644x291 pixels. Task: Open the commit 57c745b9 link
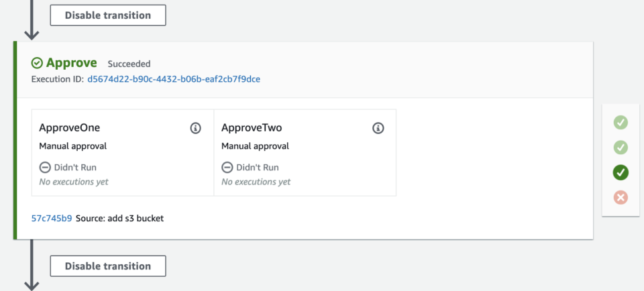coord(52,219)
